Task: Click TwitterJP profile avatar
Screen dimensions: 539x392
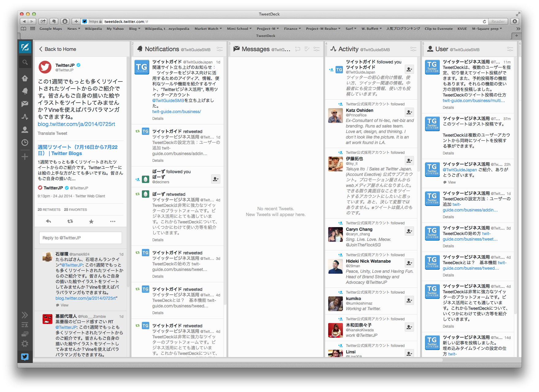Action: click(45, 67)
